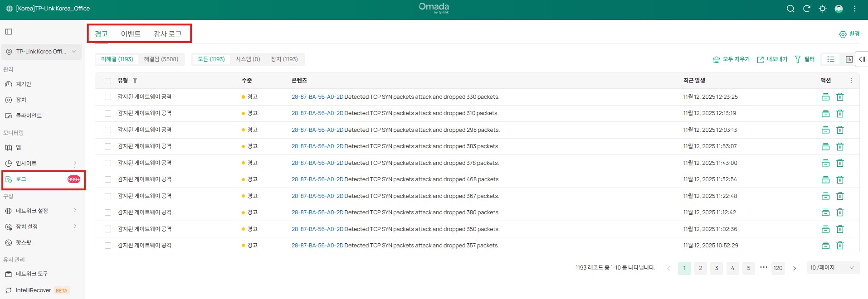Click filter funnel in 유형 column header
The image size is (868, 299).
pyautogui.click(x=135, y=81)
